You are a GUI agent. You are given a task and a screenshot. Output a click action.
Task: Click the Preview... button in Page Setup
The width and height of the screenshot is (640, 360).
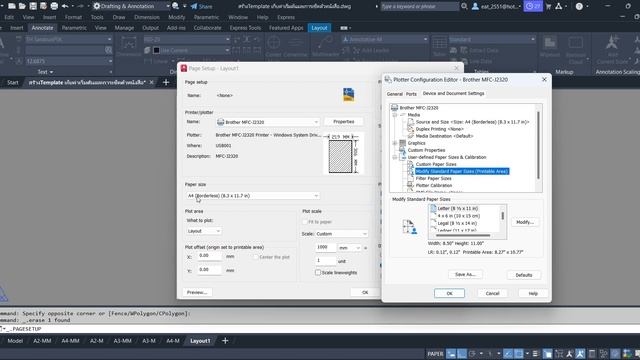(197, 292)
